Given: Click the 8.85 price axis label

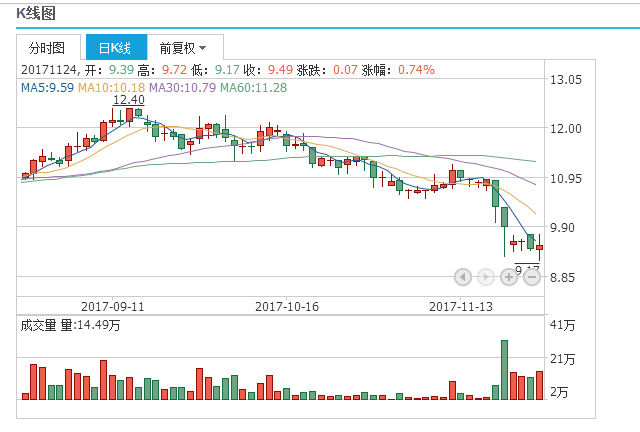Looking at the screenshot, I should pos(562,278).
